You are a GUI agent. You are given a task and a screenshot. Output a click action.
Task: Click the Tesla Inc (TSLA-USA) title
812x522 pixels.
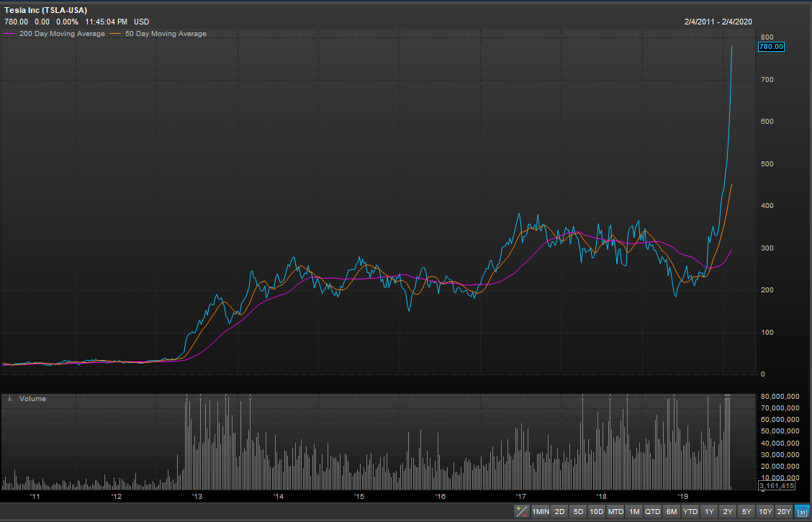click(x=46, y=10)
